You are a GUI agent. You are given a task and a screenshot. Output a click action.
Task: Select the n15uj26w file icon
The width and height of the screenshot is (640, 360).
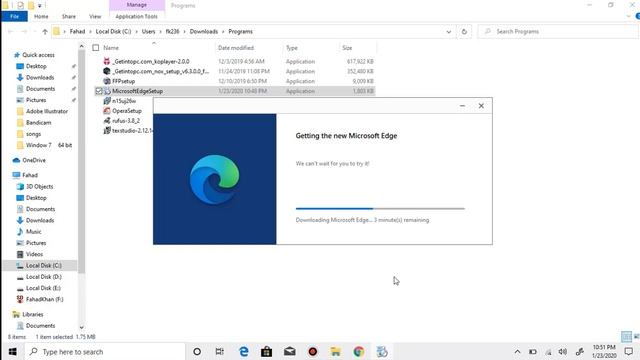(x=107, y=101)
